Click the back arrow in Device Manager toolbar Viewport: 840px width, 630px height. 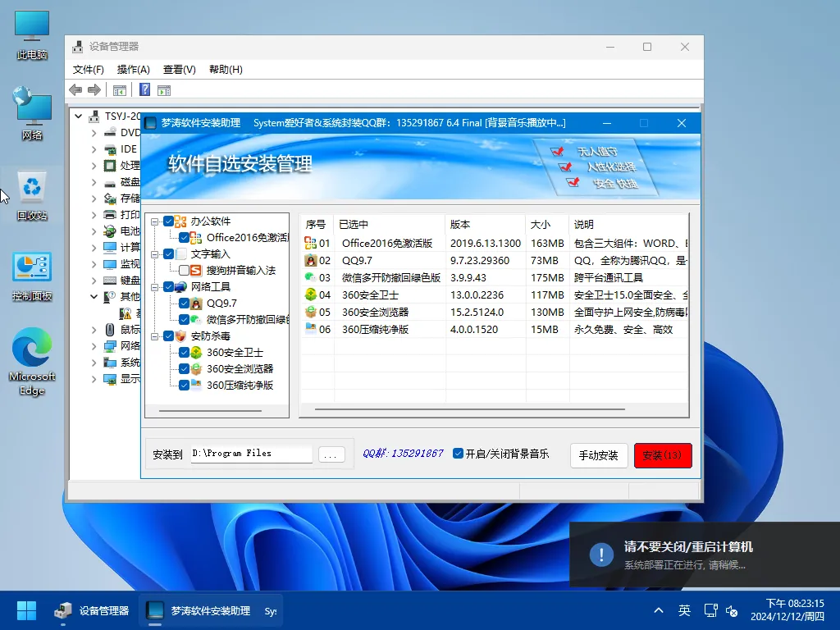click(75, 89)
